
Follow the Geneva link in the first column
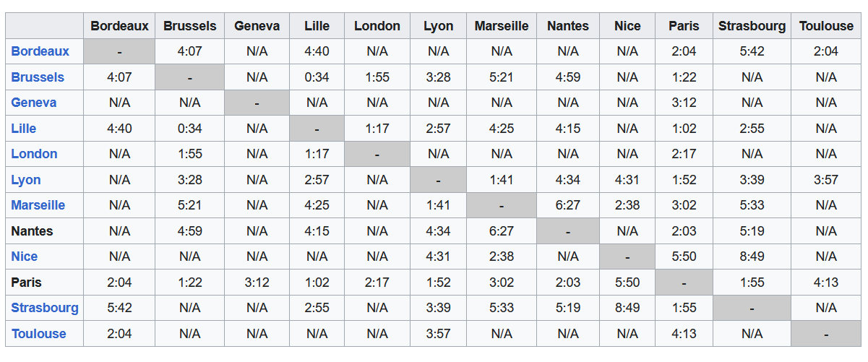click(34, 103)
